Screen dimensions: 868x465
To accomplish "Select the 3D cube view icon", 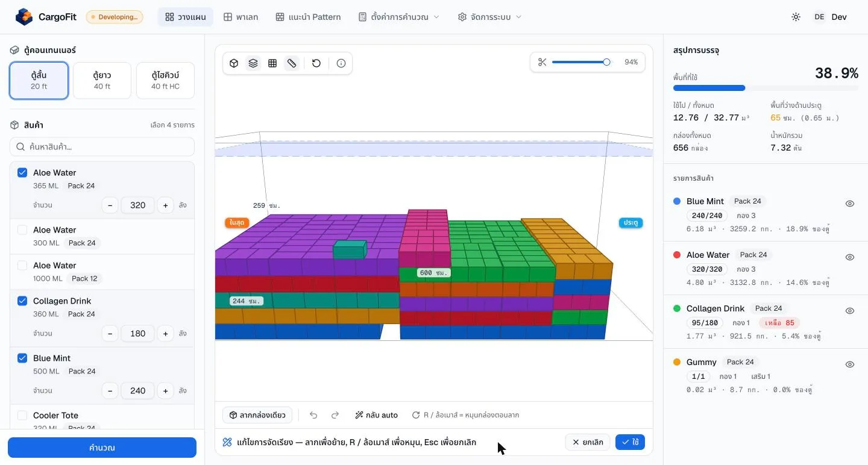I will click(234, 63).
